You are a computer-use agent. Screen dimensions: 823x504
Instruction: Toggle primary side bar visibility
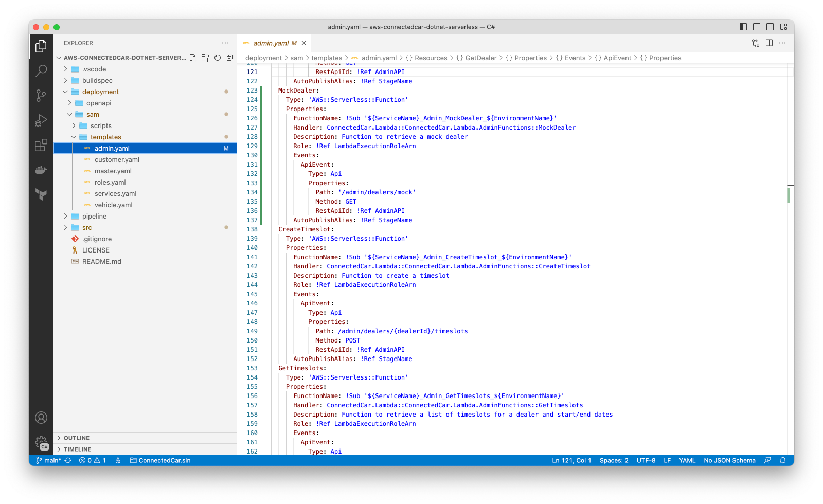coord(743,27)
